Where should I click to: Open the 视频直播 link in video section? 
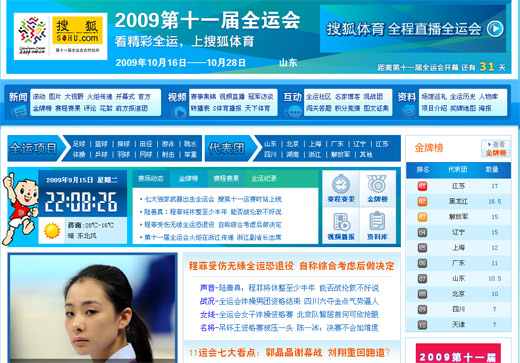tap(232, 97)
